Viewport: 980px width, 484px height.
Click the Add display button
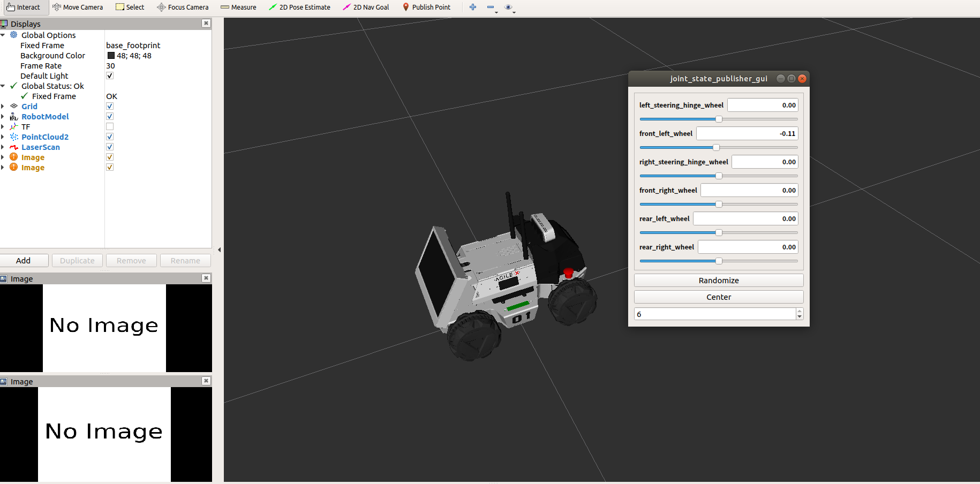point(24,261)
